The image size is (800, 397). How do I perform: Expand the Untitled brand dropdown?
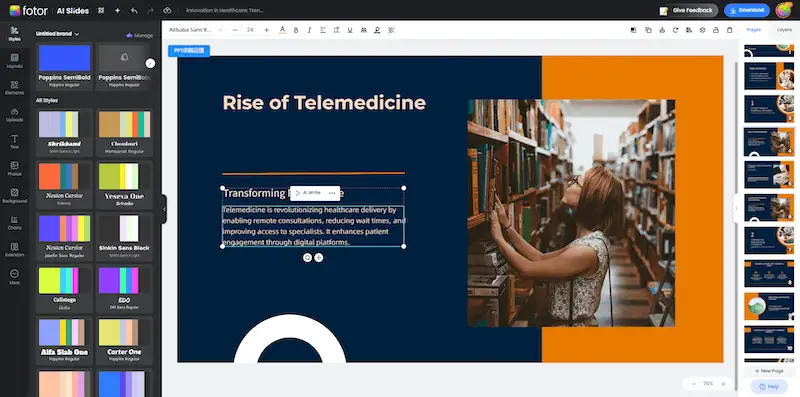[x=57, y=34]
